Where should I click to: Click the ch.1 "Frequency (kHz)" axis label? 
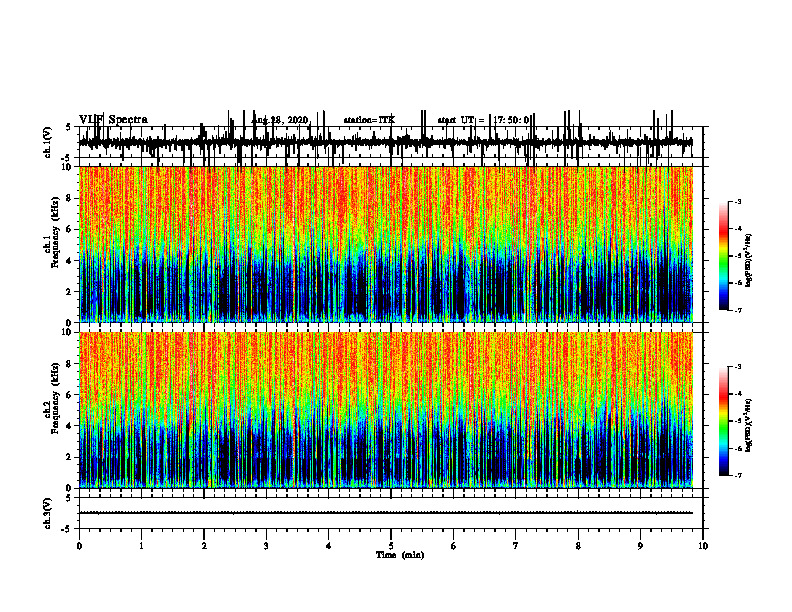[x=55, y=230]
